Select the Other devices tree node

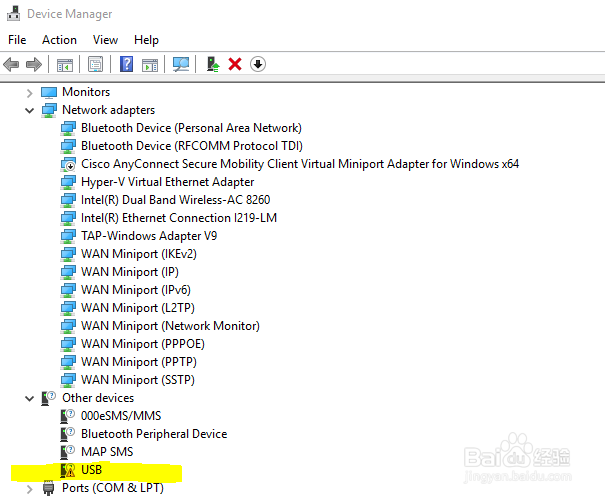point(98,398)
